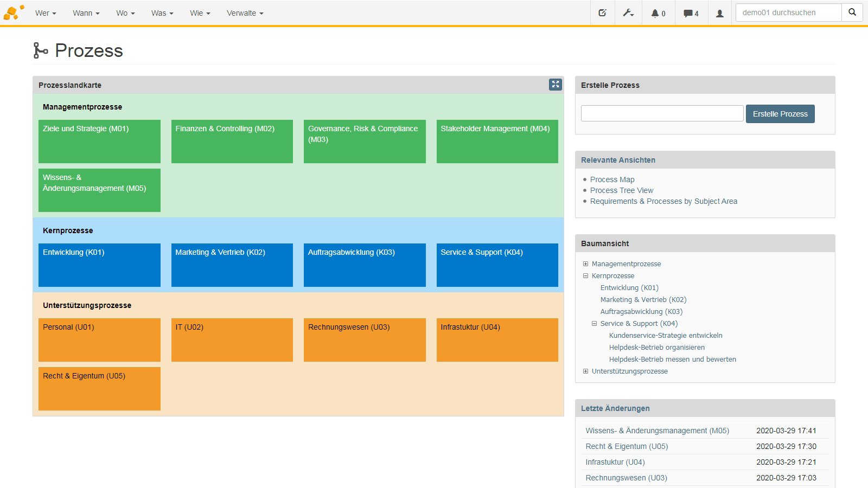Open Rechnungswesen (U03) in Letzte Änderungen

[626, 478]
